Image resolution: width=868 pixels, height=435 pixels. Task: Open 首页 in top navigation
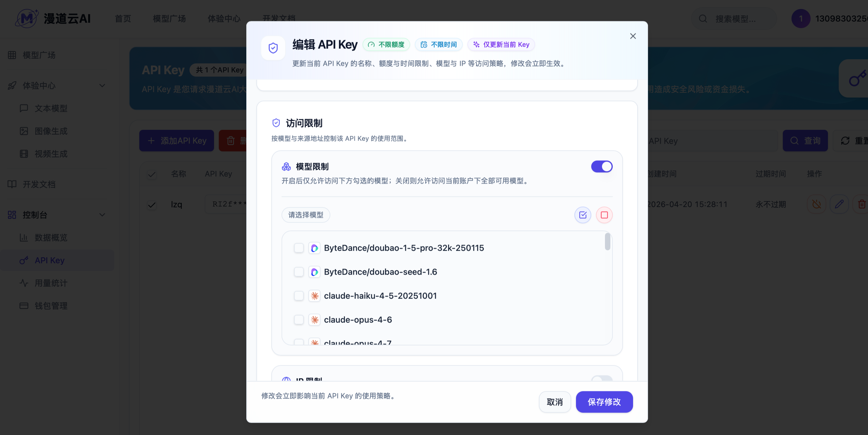click(x=123, y=19)
